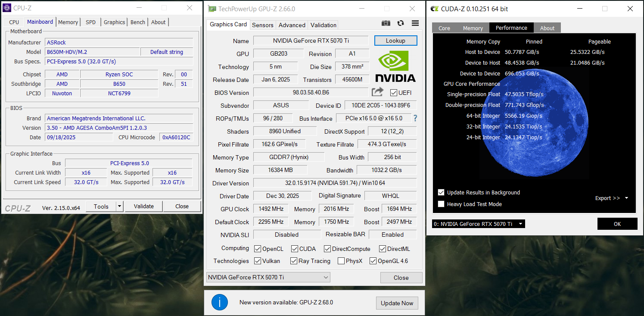Click the BIOS save/share arrow icon

(377, 92)
